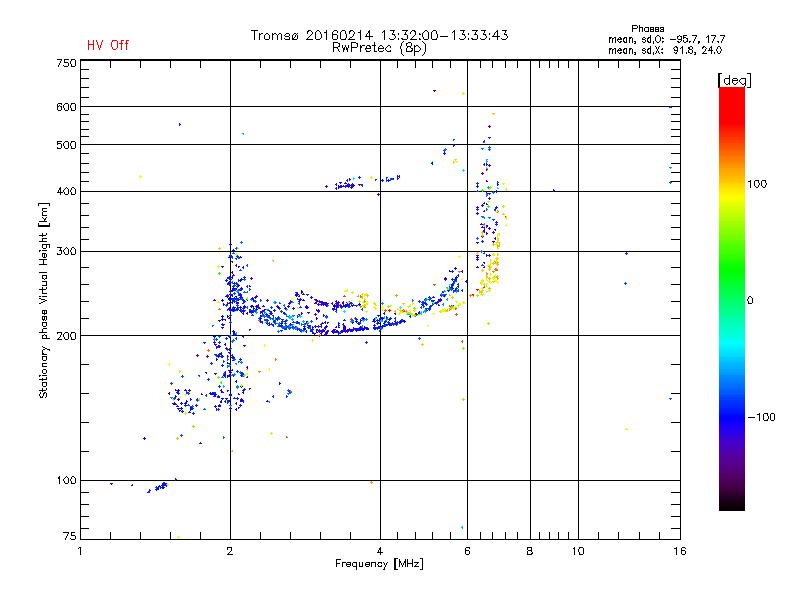
Task: Click the y-axis tick label '600'
Action: tap(66, 107)
